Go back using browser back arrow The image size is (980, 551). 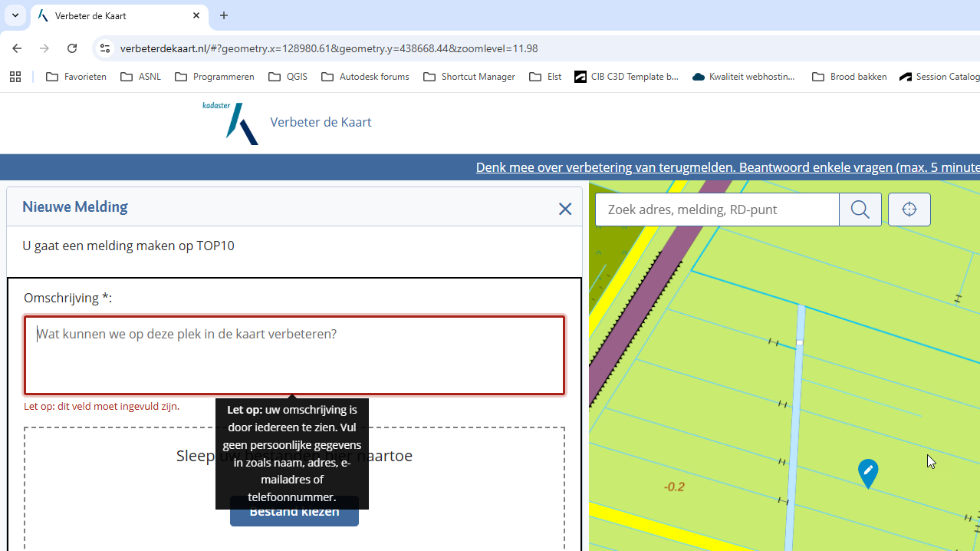(17, 48)
